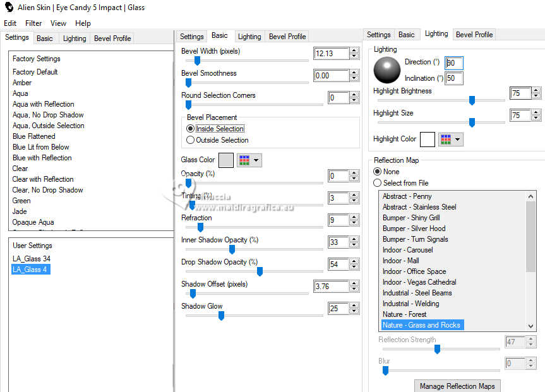
Task: Click the Shadow Glow slider handle
Action: click(x=221, y=316)
